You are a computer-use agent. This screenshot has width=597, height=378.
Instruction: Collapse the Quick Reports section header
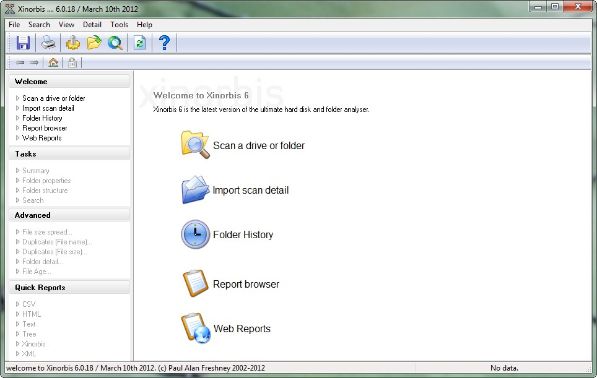click(x=69, y=288)
